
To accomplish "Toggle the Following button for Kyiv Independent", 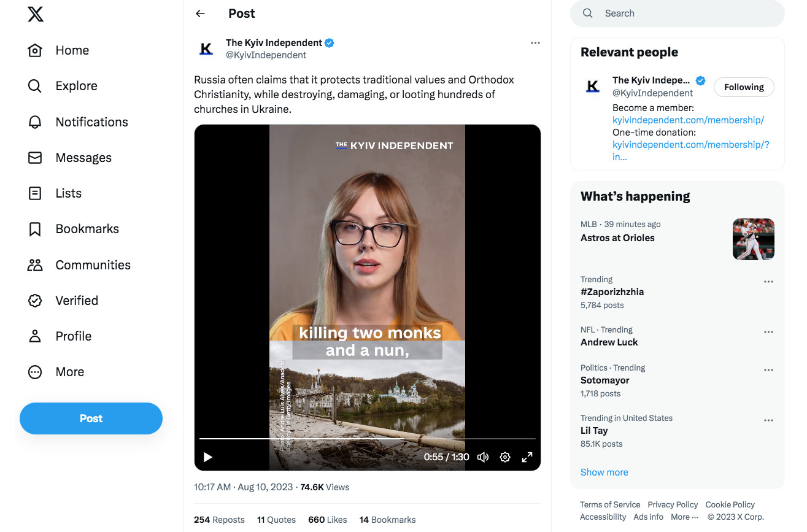I will click(x=744, y=87).
